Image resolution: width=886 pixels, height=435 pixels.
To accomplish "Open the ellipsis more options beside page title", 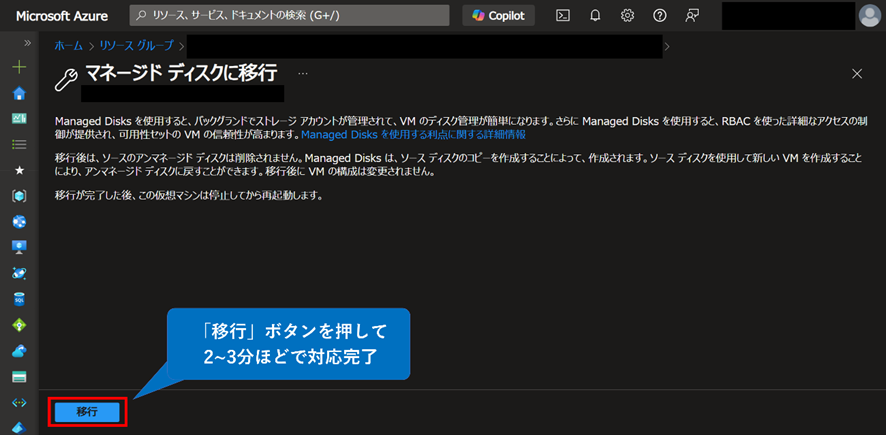I will click(x=303, y=73).
